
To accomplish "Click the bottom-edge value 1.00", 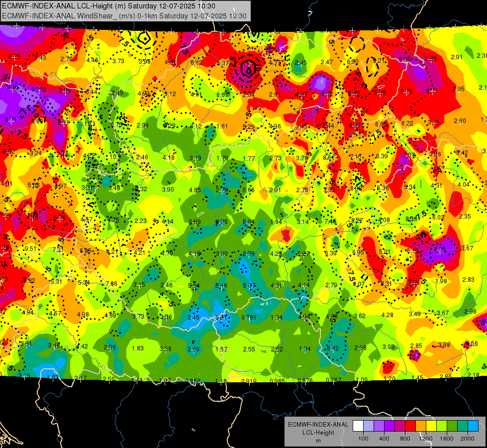I will [x=362, y=379].
